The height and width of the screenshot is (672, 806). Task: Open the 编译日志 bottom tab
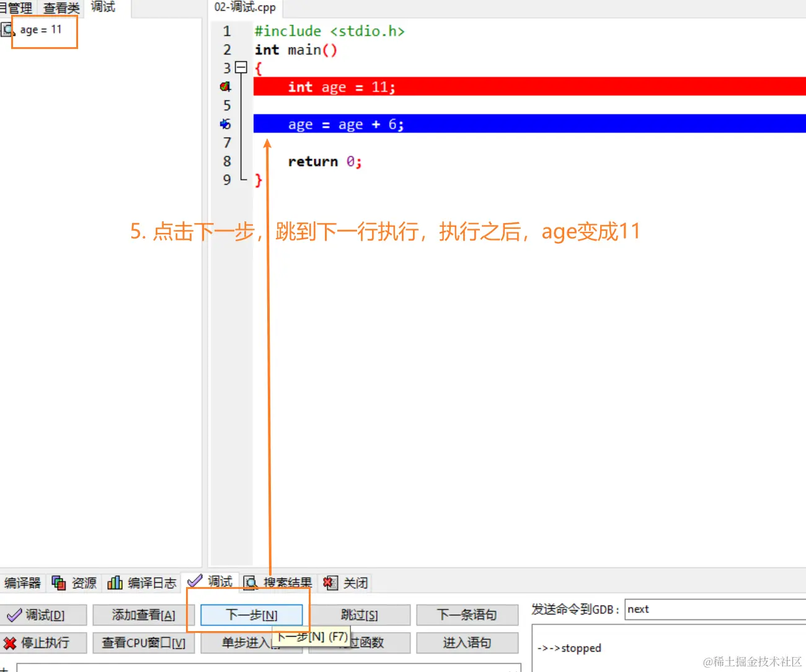click(x=142, y=583)
